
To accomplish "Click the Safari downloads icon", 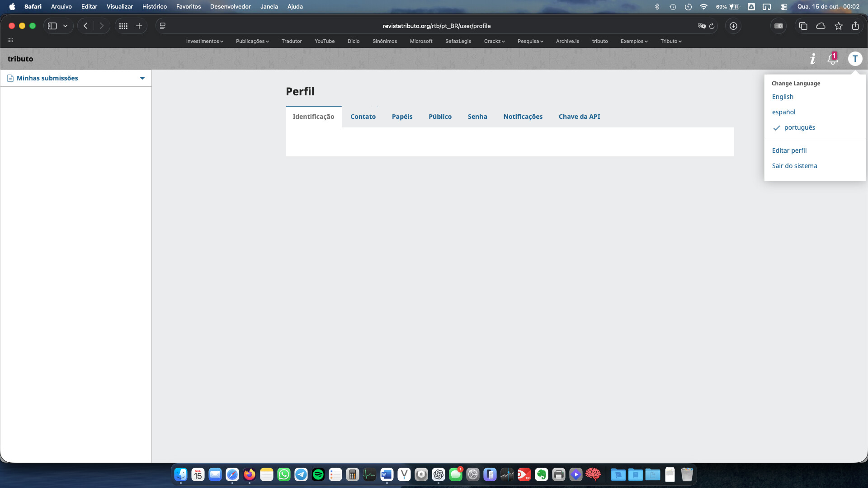I will pyautogui.click(x=733, y=26).
